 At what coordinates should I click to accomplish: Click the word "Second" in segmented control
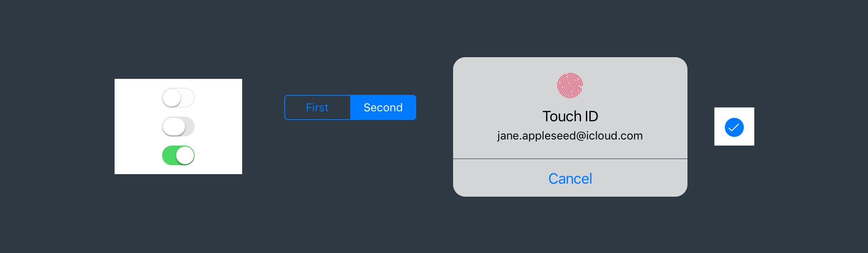coord(383,107)
